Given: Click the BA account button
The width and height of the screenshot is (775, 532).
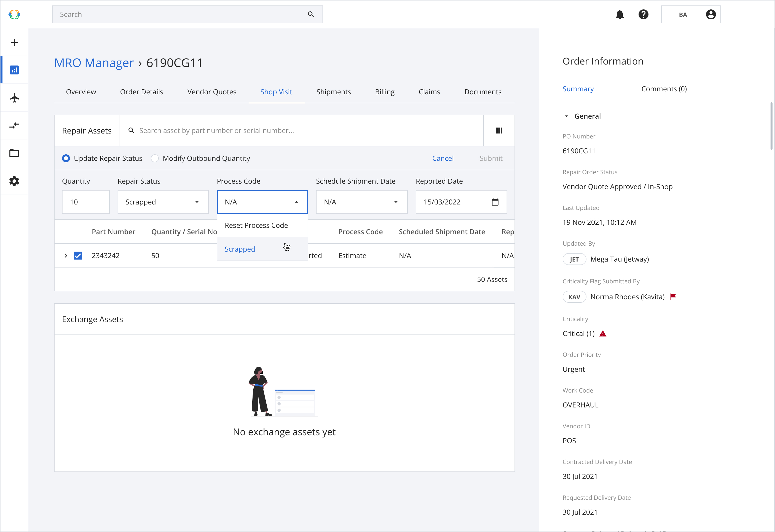Looking at the screenshot, I should pos(691,14).
